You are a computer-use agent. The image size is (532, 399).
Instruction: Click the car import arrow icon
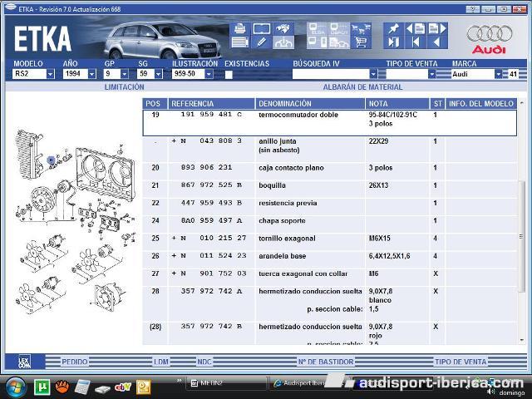[x=283, y=42]
